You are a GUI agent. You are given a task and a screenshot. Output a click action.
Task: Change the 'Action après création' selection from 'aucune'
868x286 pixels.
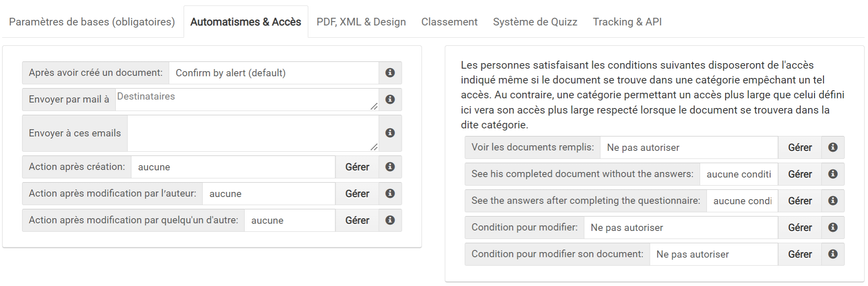pyautogui.click(x=233, y=167)
